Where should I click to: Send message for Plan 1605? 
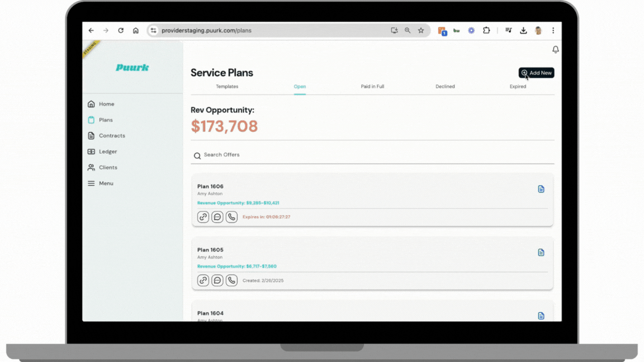pyautogui.click(x=217, y=280)
